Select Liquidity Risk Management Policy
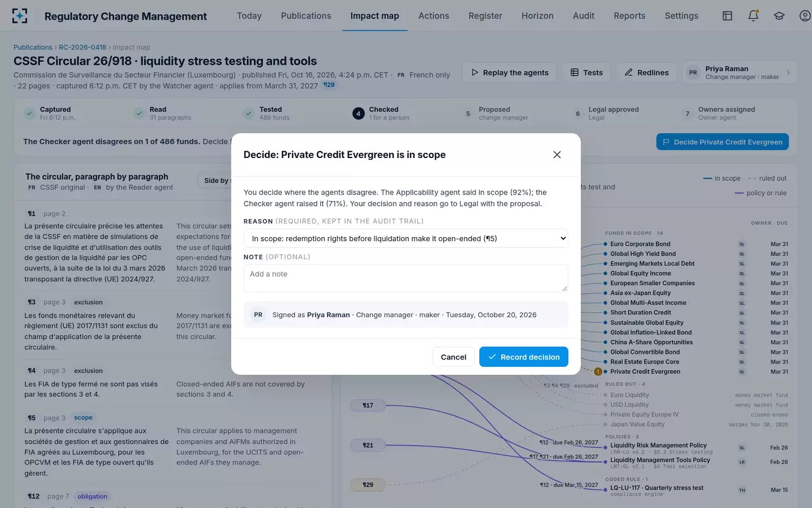This screenshot has height=508, width=812. pyautogui.click(x=658, y=445)
